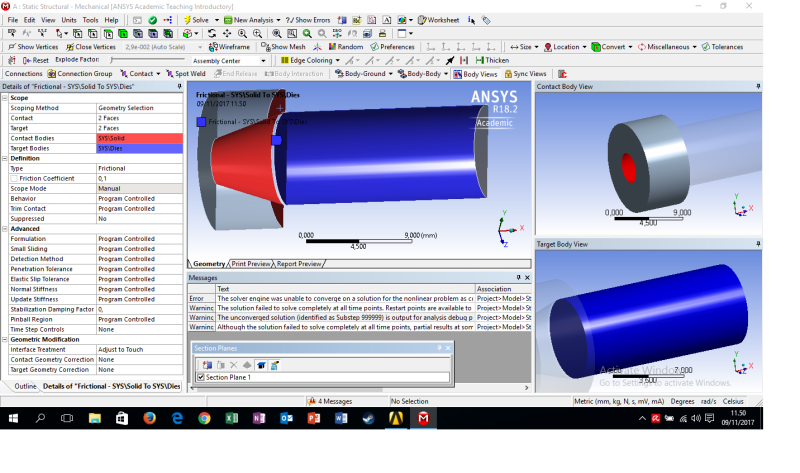Switch to the Report Preview tab
800x473 pixels.
point(299,264)
